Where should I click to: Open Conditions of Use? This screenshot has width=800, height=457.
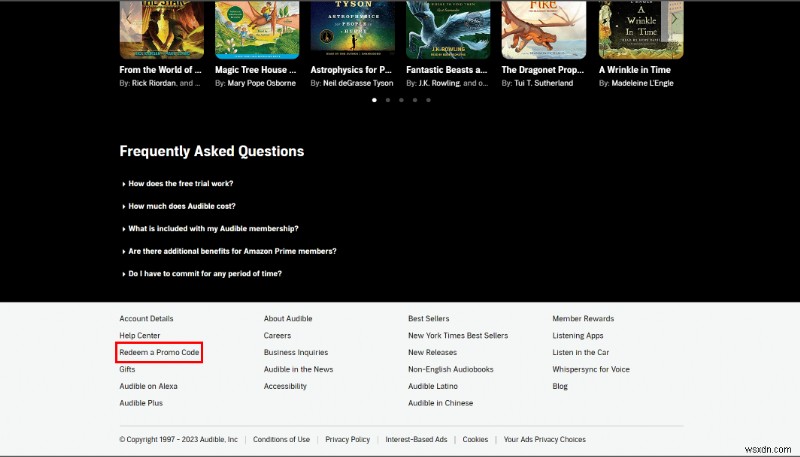(x=281, y=439)
